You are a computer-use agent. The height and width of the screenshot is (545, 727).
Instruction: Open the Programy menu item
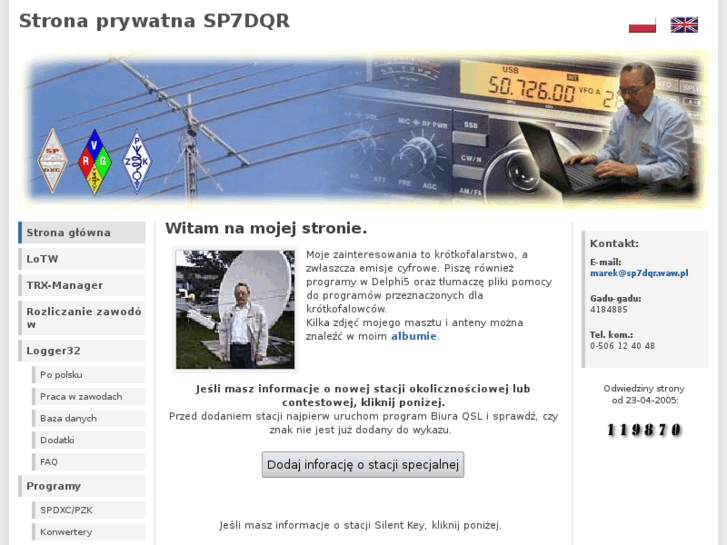(82, 486)
